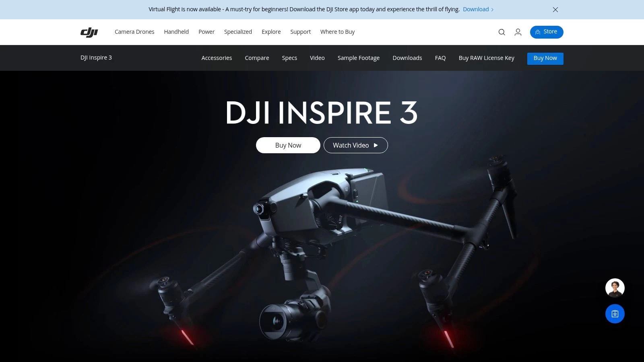
Task: Open the Camera Drones menu
Action: 134,32
